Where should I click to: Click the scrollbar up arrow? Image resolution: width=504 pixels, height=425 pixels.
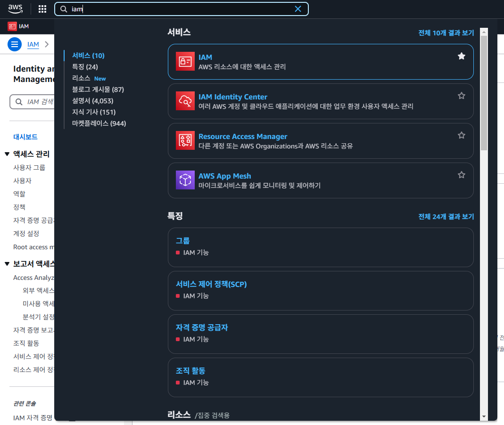(x=484, y=32)
